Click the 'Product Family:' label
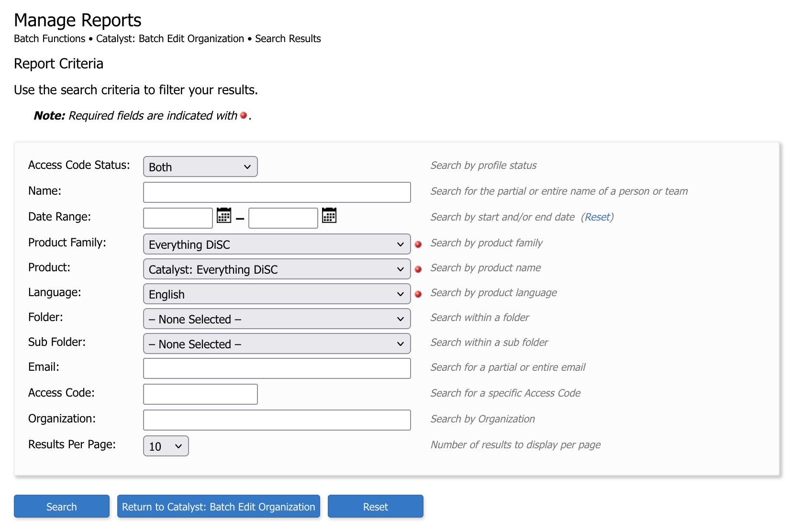Screen dimensions: 802x532 pos(67,243)
